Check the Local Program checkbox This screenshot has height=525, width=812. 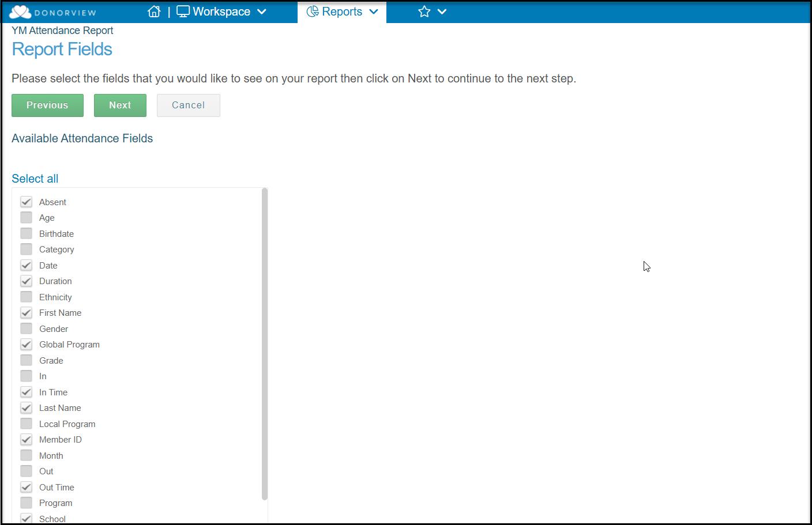click(26, 424)
